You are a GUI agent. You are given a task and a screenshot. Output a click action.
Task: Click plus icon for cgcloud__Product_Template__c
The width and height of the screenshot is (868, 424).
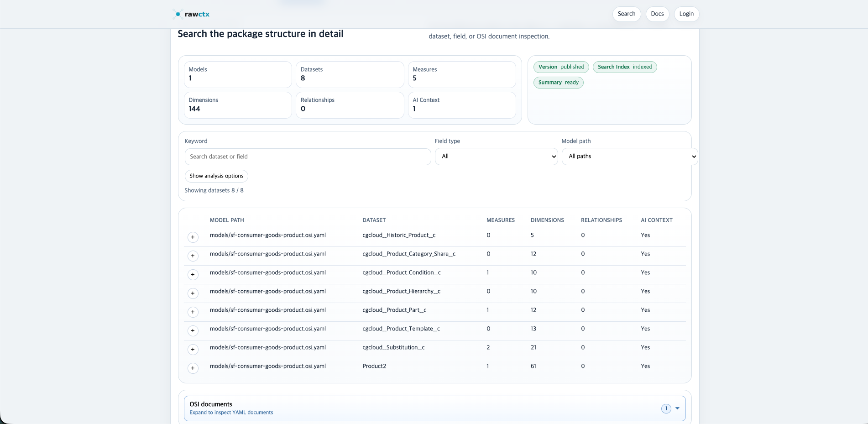tap(193, 331)
